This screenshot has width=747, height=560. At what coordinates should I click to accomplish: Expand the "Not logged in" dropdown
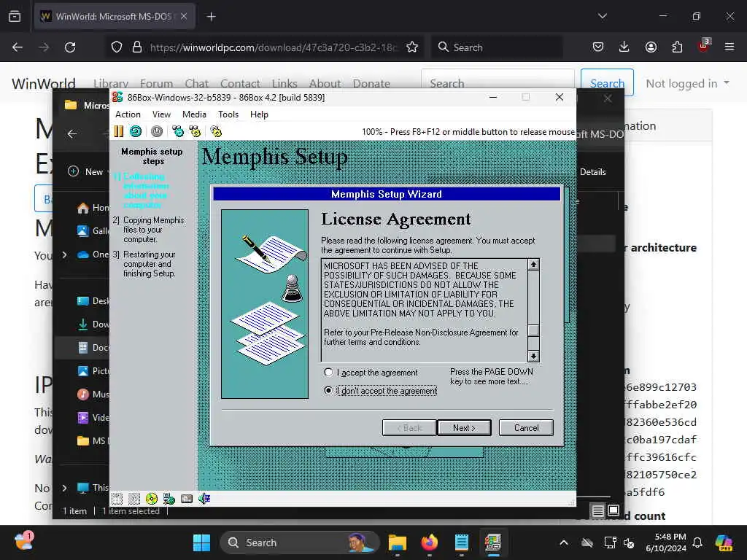click(x=687, y=83)
